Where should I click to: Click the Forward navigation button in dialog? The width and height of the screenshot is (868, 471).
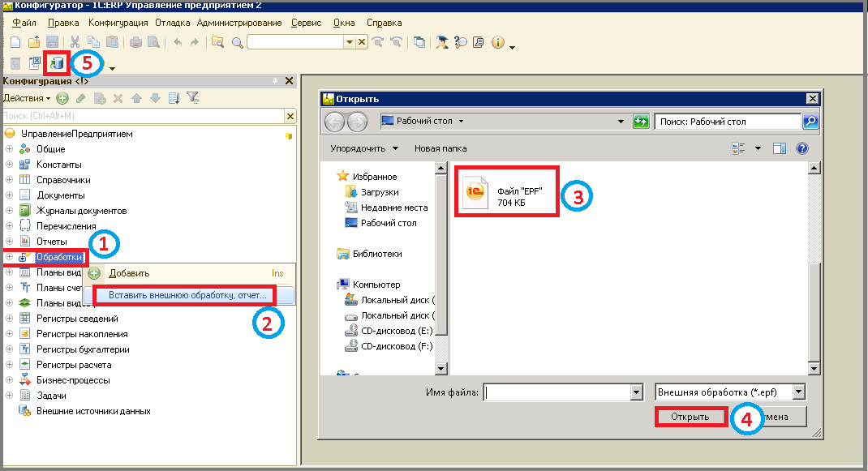pos(357,122)
